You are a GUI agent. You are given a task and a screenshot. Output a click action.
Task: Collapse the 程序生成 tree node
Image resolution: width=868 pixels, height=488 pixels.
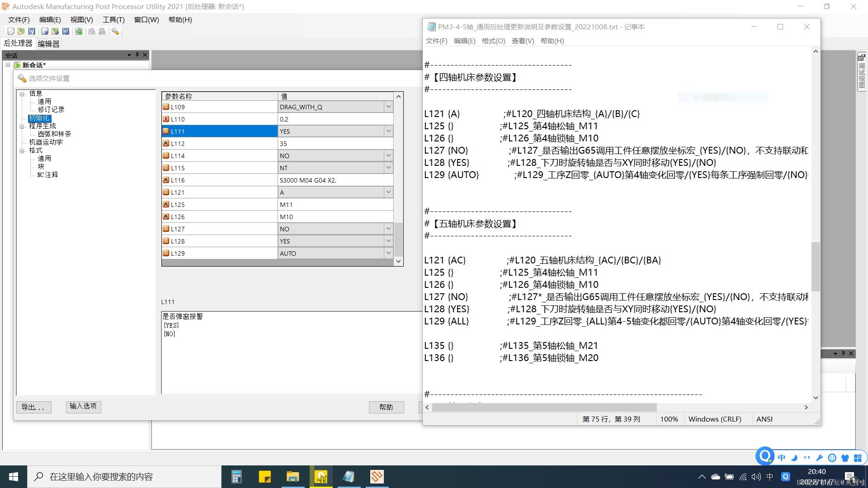point(22,127)
